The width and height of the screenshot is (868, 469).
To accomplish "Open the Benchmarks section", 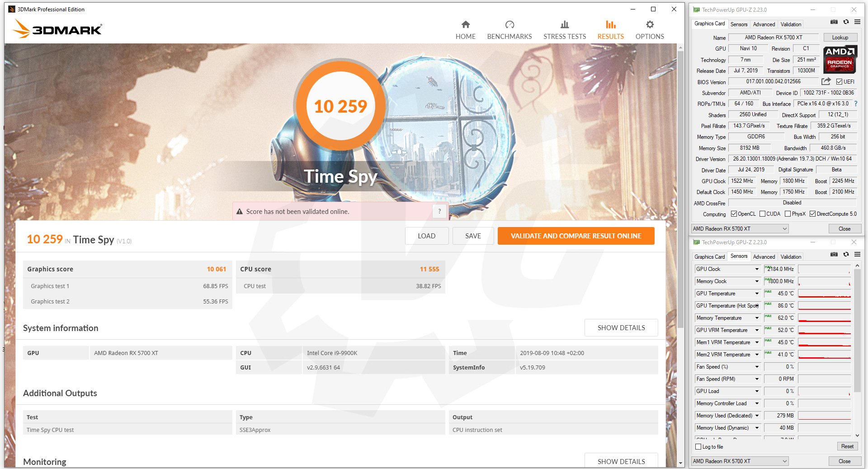I will coord(509,30).
